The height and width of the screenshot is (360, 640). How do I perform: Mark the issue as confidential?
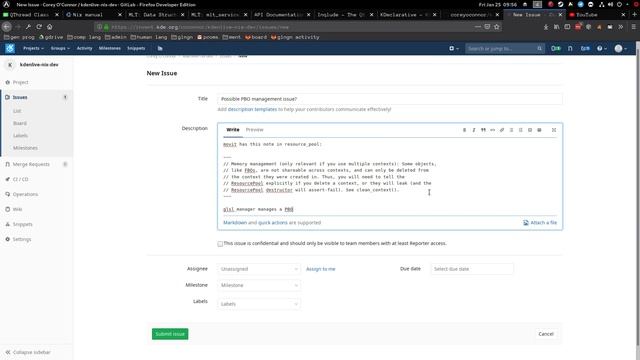(220, 244)
